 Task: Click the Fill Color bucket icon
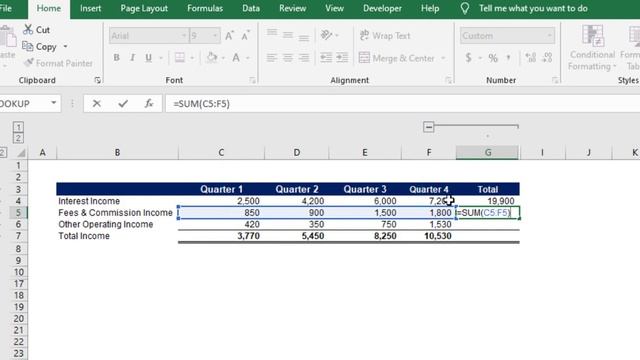pyautogui.click(x=212, y=58)
